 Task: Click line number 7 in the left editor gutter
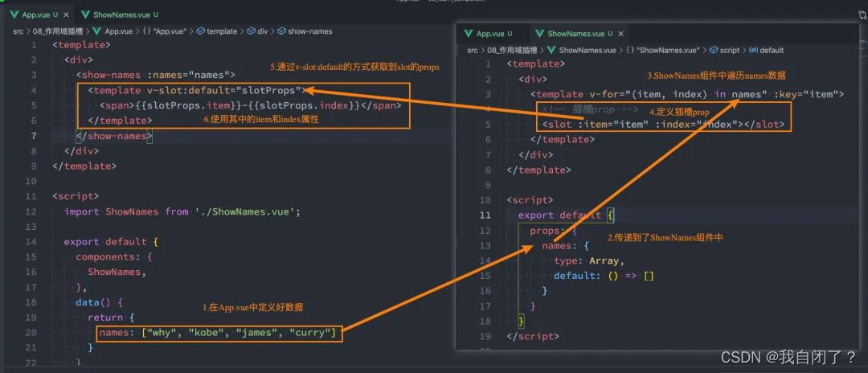coord(34,136)
